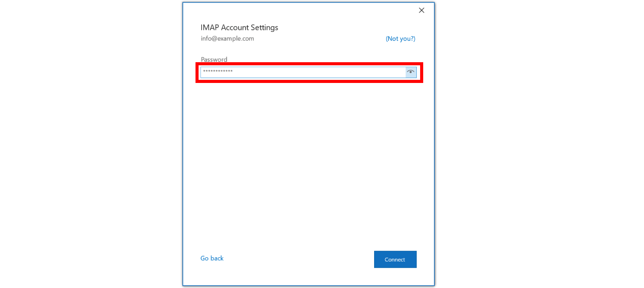
Task: Click the Connect button
Action: click(x=395, y=260)
